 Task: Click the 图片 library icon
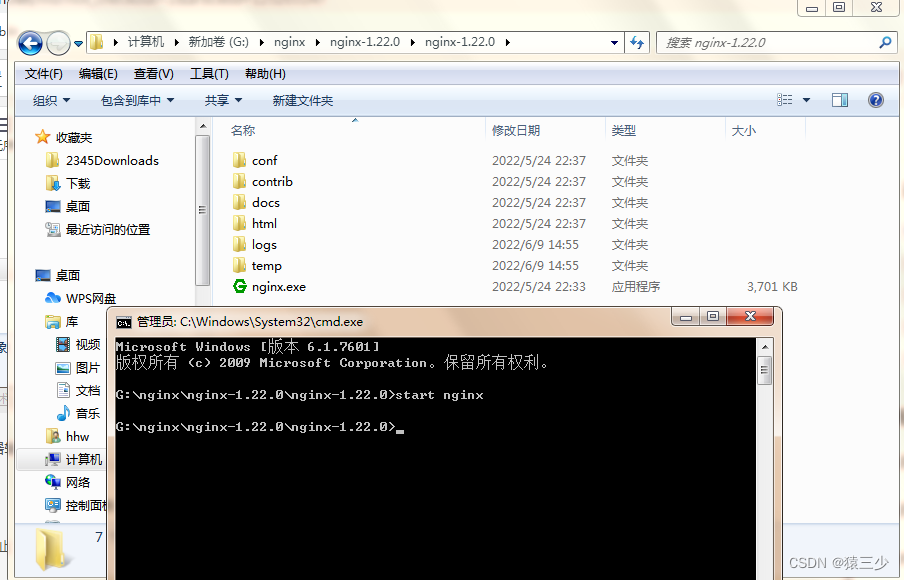pos(63,367)
